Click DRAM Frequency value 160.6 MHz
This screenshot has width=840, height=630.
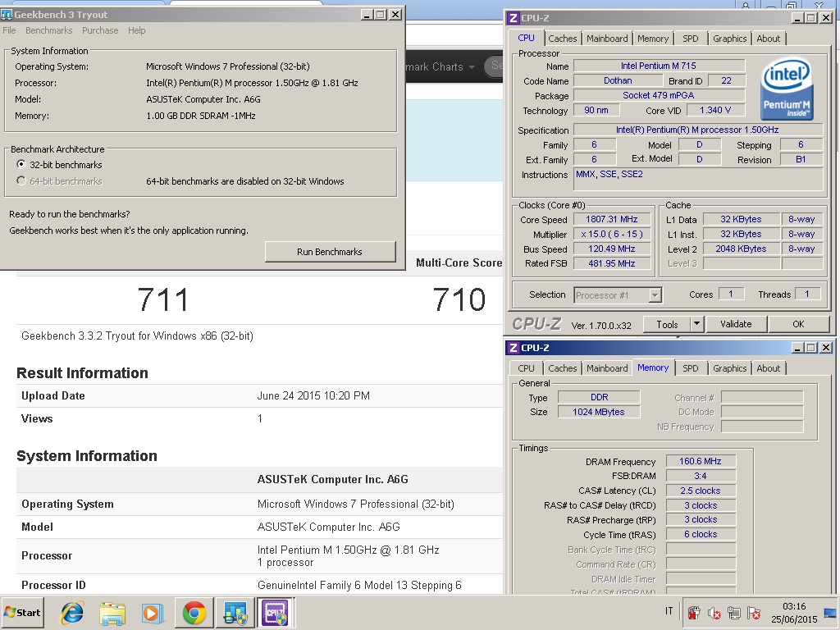(701, 461)
